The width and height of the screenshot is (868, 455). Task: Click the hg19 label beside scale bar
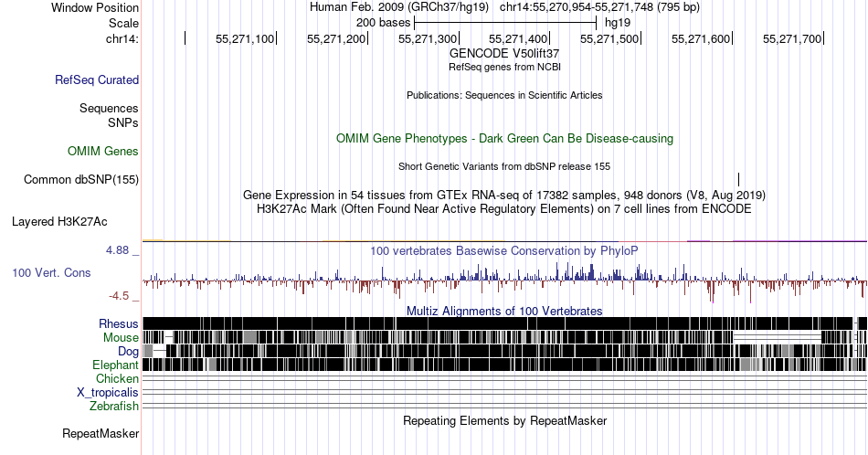[618, 23]
